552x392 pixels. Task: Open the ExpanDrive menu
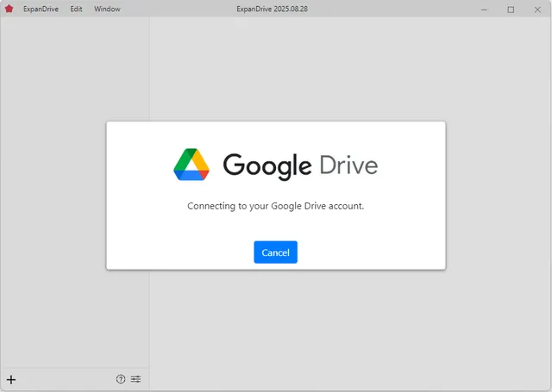click(41, 9)
